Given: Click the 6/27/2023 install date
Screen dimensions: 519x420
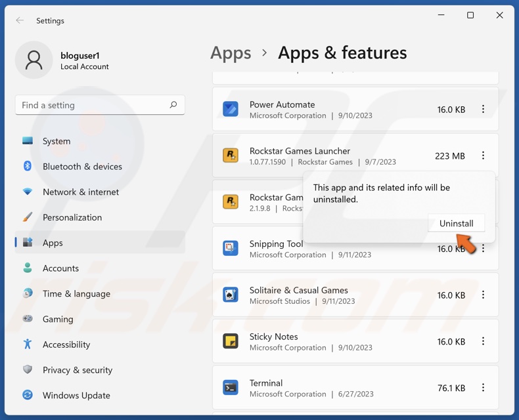Looking at the screenshot, I should point(356,394).
